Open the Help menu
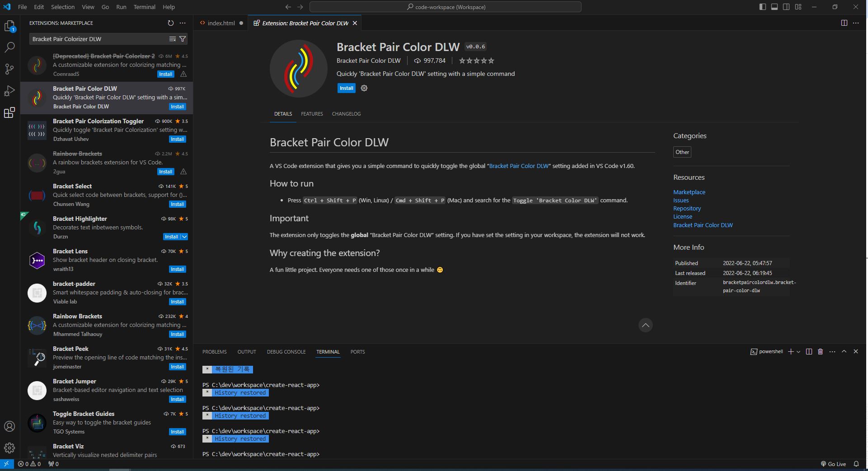Image resolution: width=868 pixels, height=471 pixels. (169, 7)
